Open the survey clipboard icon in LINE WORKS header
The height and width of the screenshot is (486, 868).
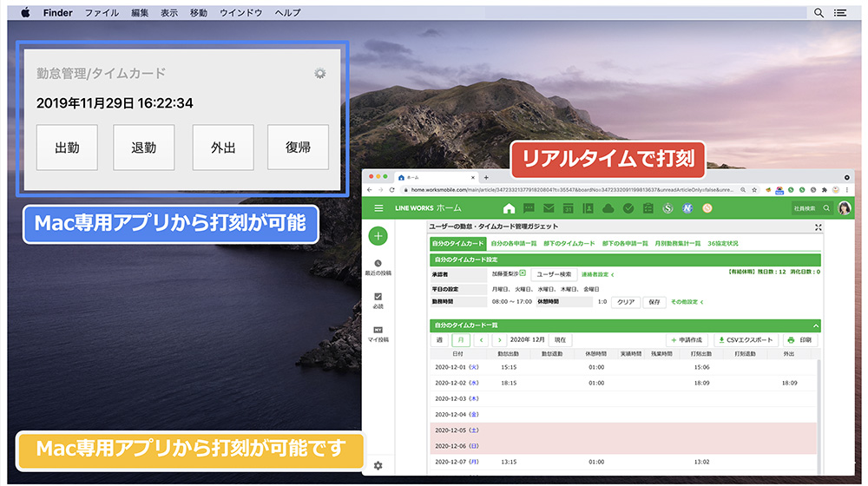[648, 208]
